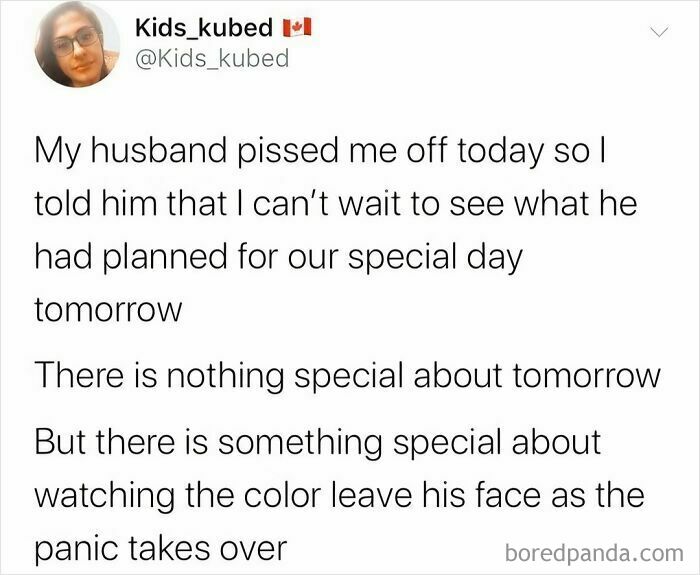
Task: Click the Kids_kubed profile avatar photo
Action: [76, 46]
